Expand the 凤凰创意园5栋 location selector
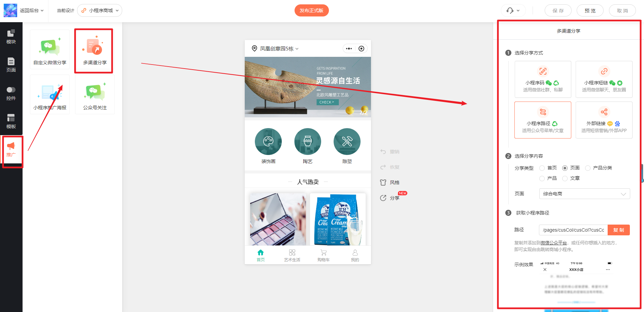 coord(279,49)
